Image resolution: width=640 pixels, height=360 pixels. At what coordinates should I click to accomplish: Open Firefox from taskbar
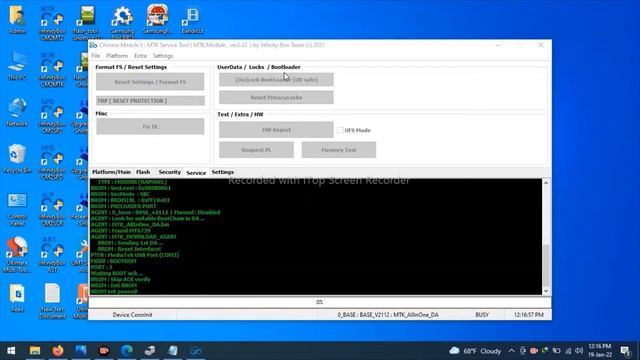58,351
